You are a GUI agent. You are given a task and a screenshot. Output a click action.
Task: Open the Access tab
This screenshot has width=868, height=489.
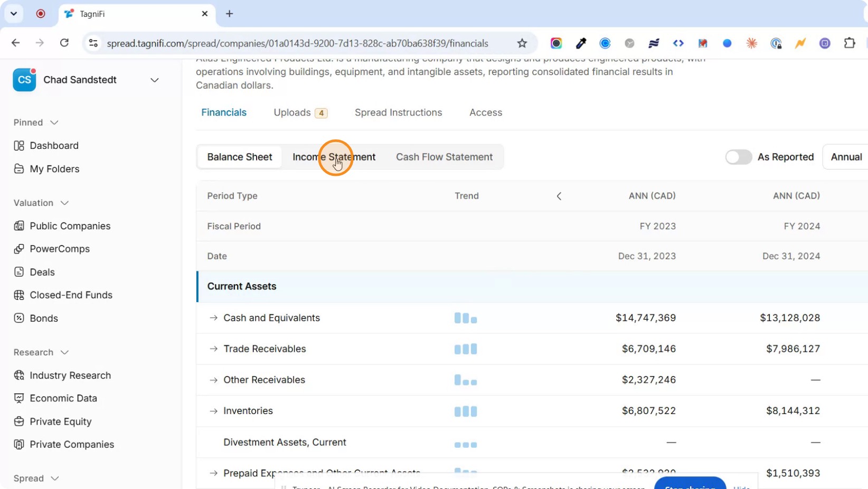click(486, 112)
